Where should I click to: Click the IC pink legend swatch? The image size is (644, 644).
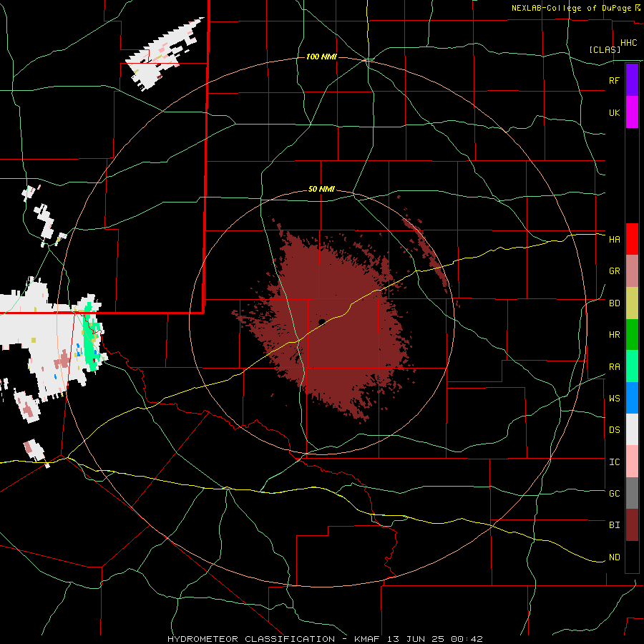tap(632, 462)
